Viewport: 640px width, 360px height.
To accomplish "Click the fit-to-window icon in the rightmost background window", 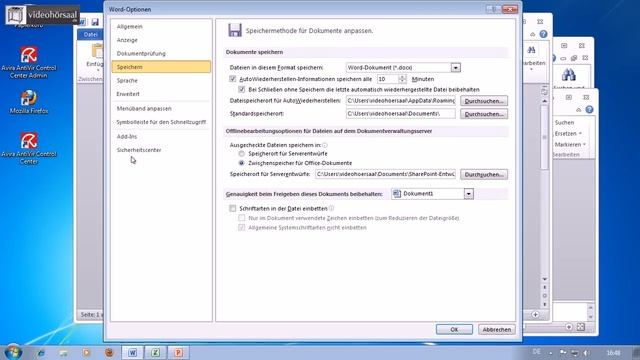I will pos(581,327).
